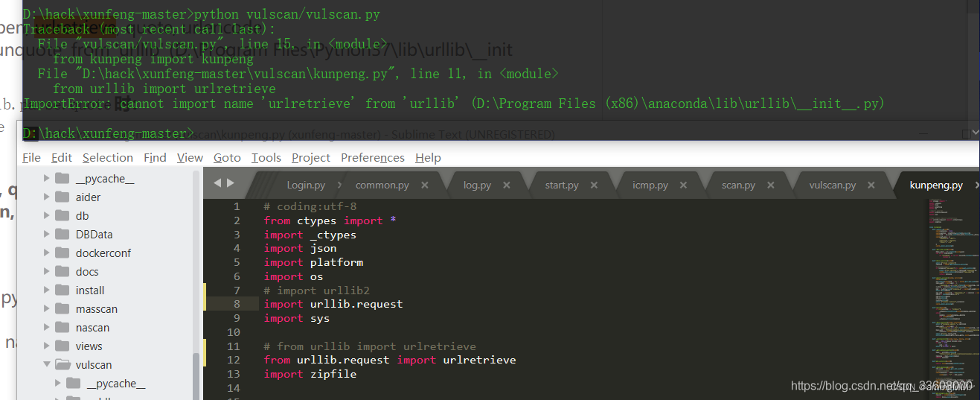Switch to the common.py tab
The width and height of the screenshot is (980, 400).
coord(382,185)
